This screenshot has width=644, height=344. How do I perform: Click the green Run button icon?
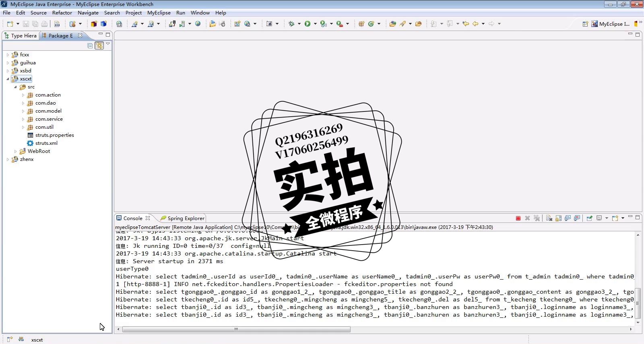pyautogui.click(x=308, y=24)
